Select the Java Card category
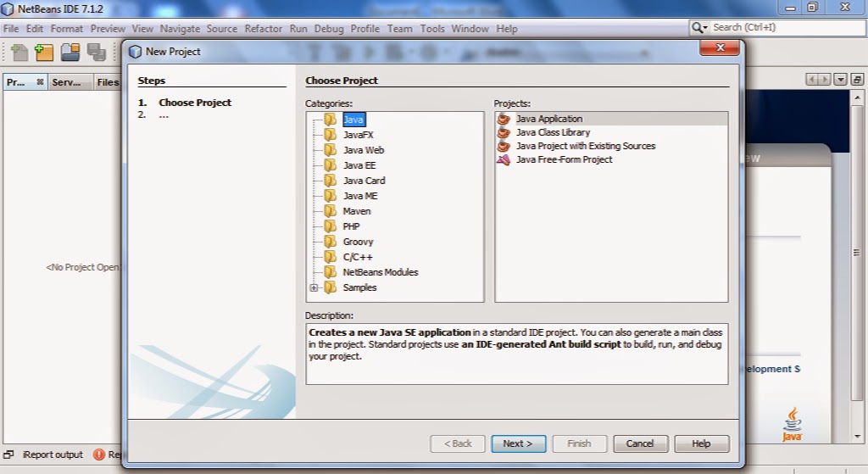 tap(364, 181)
